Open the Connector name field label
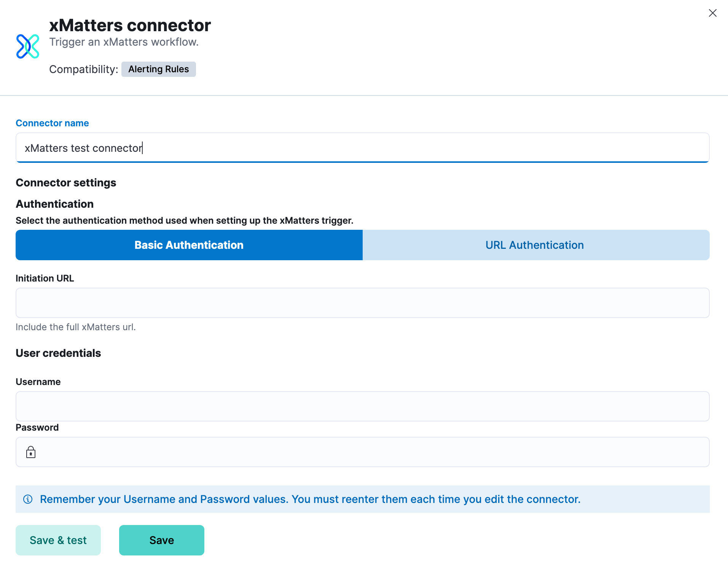 pyautogui.click(x=52, y=123)
